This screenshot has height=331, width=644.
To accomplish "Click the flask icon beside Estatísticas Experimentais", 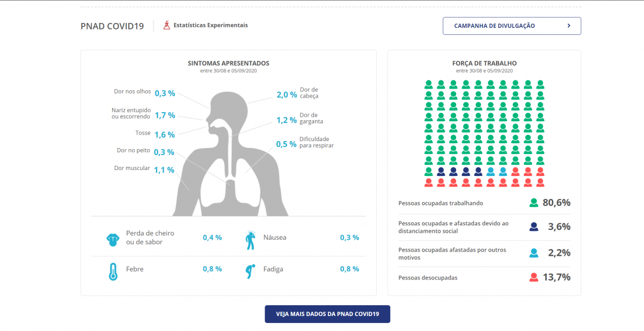I will [167, 25].
